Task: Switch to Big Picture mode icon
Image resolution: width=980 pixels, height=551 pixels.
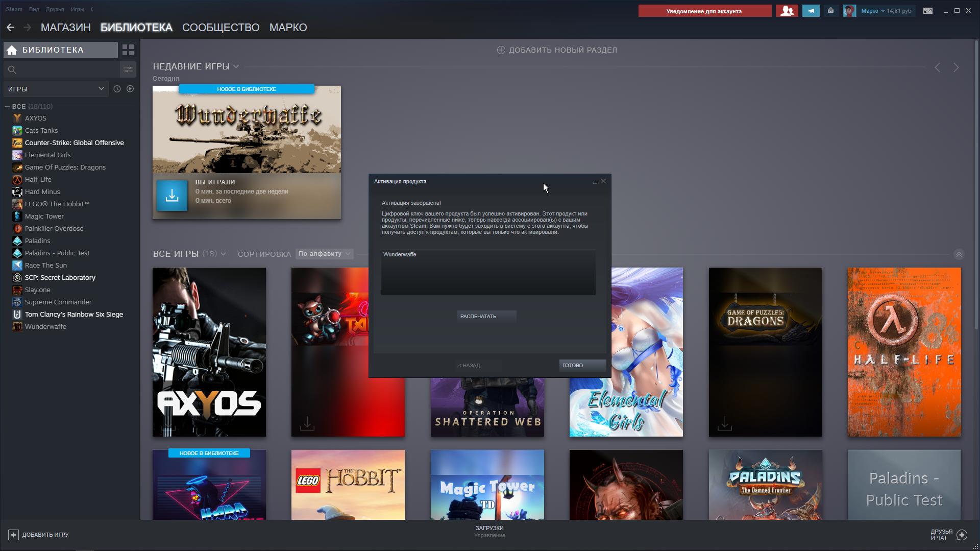Action: click(x=928, y=11)
